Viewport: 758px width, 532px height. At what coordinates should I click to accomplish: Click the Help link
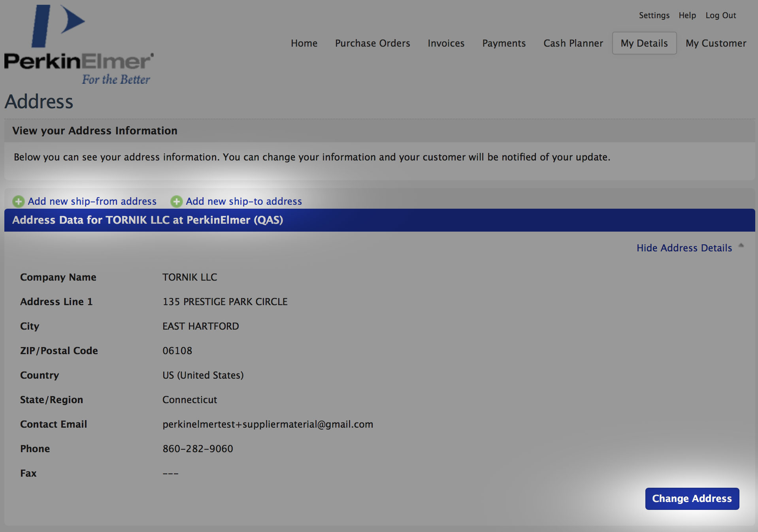[x=687, y=15]
